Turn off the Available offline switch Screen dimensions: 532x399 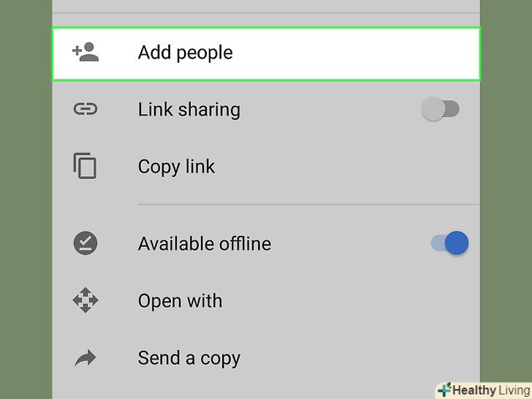450,243
